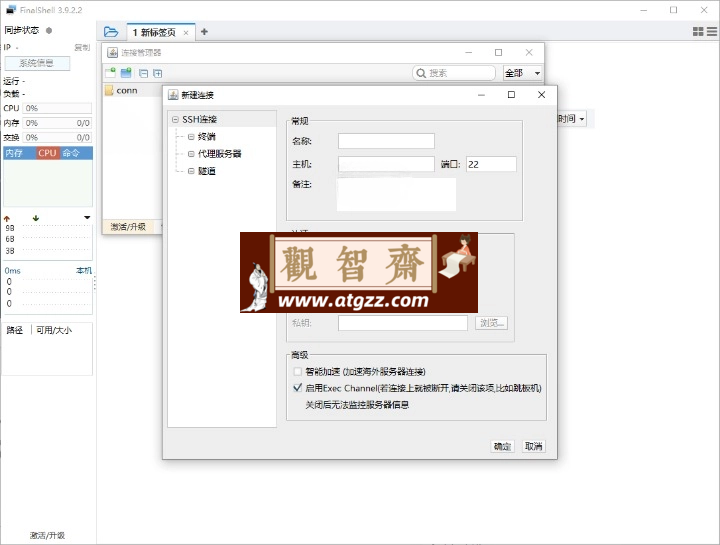Switch to the CPU process sort tab
The width and height of the screenshot is (720, 545).
[47, 153]
